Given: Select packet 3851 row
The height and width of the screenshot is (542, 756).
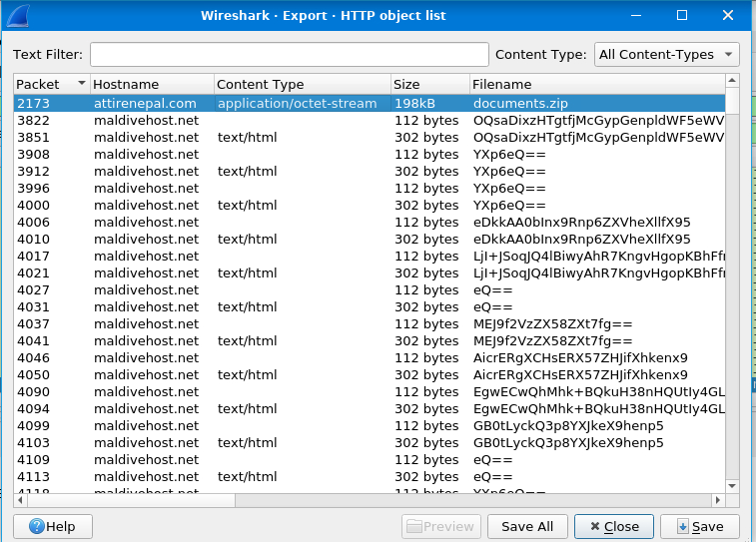Looking at the screenshot, I should click(x=370, y=138).
